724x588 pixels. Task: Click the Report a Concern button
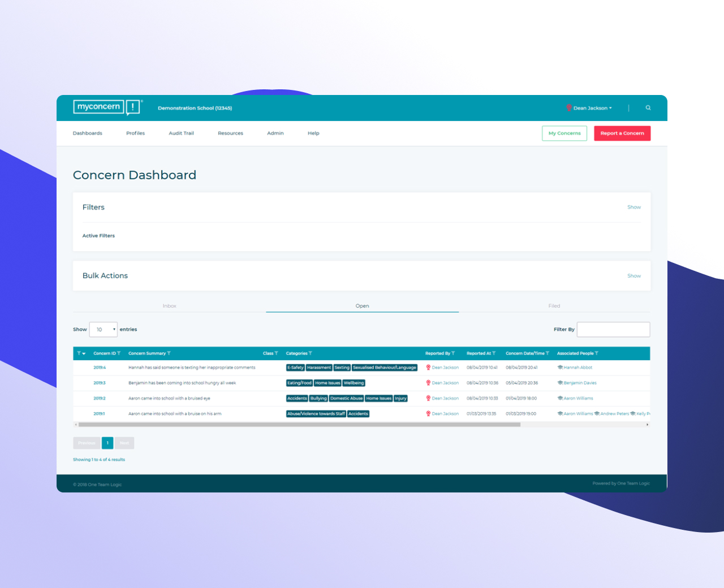pos(622,133)
